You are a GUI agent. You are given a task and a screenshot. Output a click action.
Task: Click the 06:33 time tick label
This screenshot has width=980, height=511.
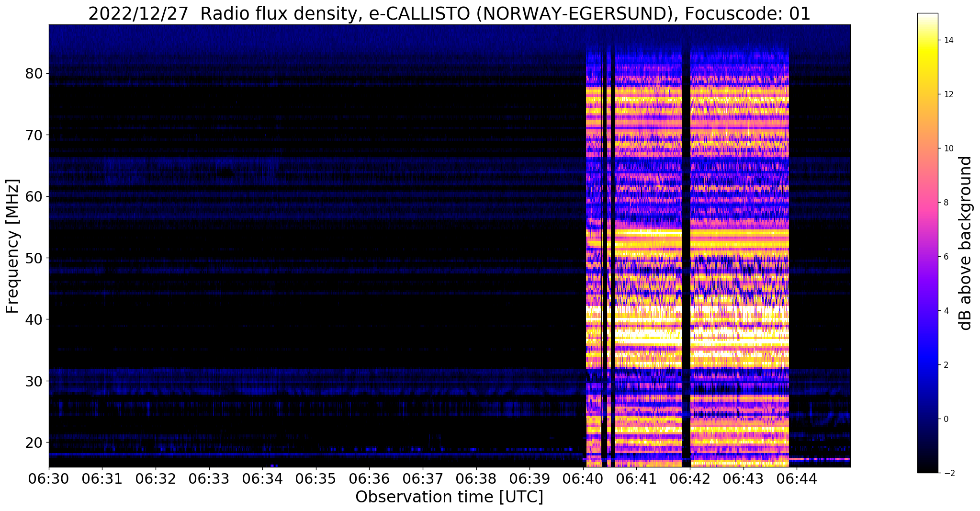[209, 478]
